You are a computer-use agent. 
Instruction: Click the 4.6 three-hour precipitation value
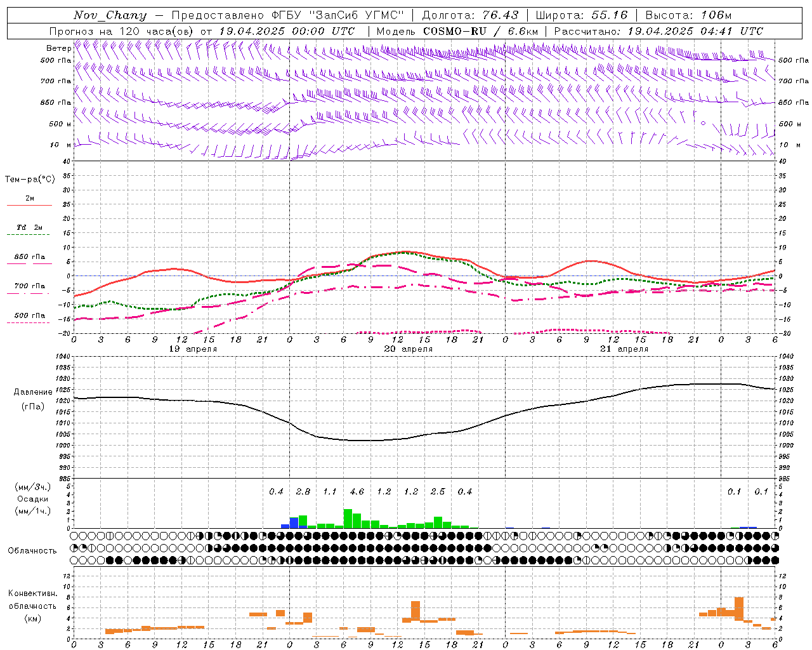(357, 492)
